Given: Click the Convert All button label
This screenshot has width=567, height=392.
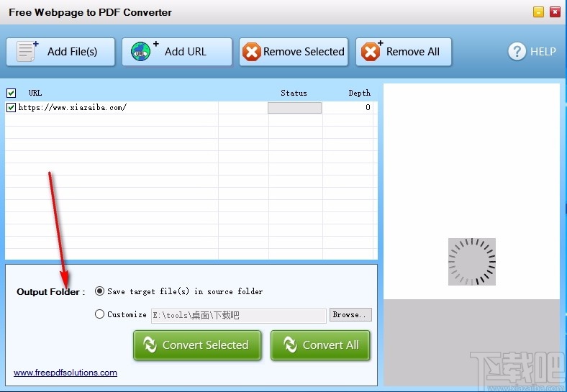Looking at the screenshot, I should point(331,345).
